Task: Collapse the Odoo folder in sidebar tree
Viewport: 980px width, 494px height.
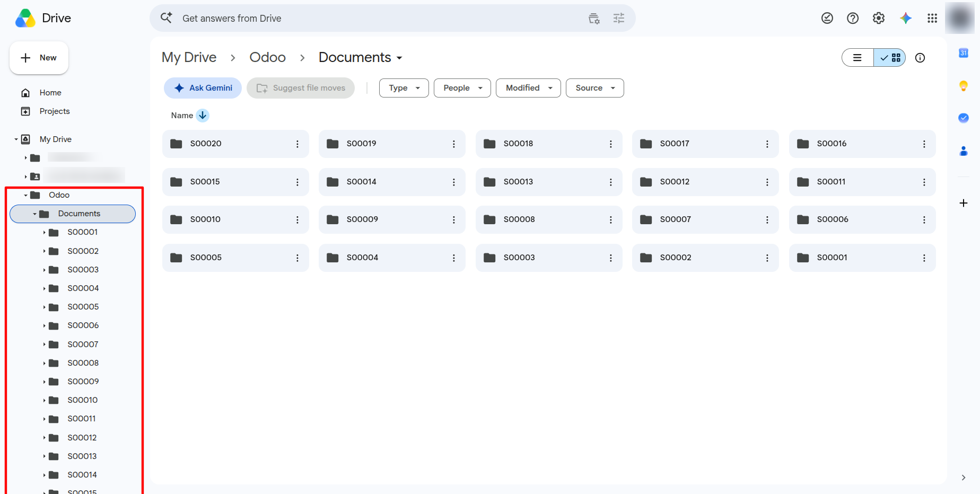Action: click(25, 195)
